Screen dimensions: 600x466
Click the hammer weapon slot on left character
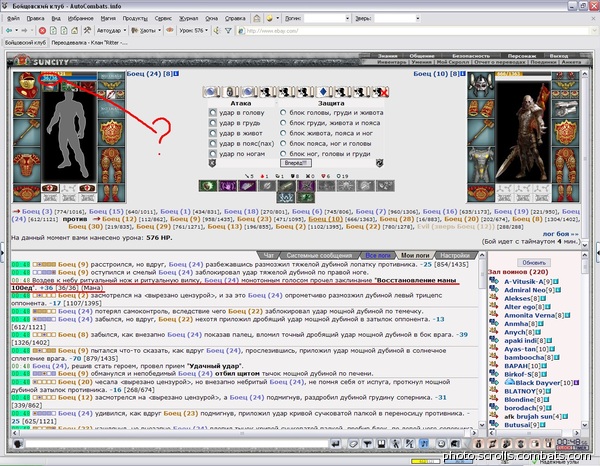pyautogui.click(x=26, y=132)
